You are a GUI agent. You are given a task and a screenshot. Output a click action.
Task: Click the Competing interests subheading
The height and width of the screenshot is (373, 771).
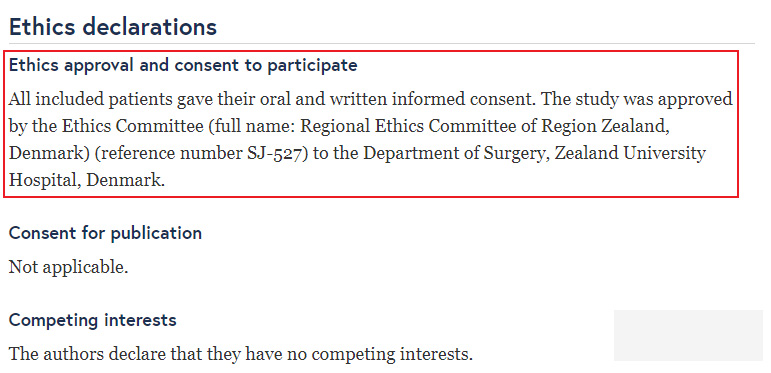[92, 320]
